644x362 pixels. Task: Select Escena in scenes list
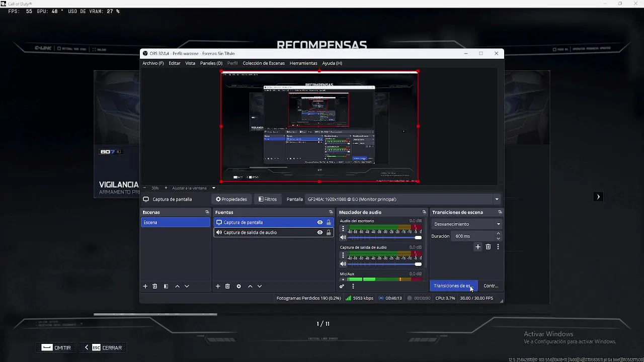tap(176, 222)
